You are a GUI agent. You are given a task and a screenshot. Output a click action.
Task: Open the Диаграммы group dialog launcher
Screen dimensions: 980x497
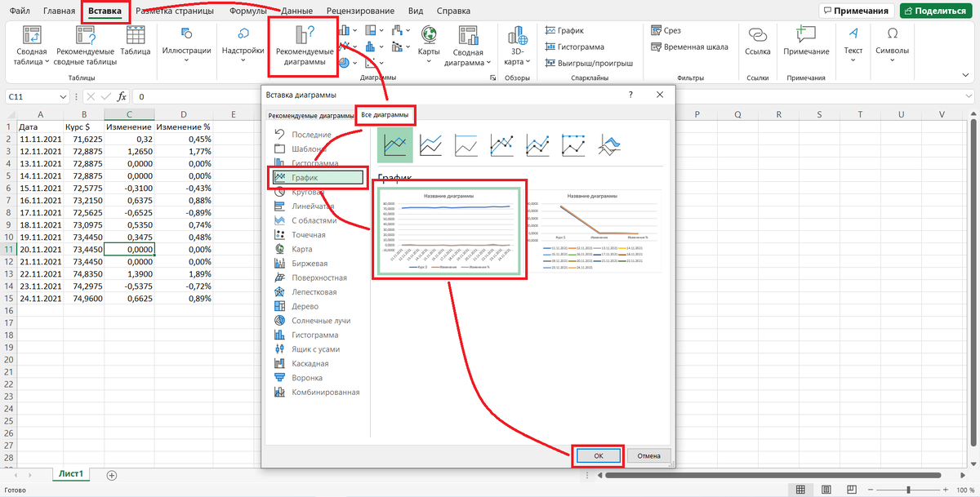point(492,78)
